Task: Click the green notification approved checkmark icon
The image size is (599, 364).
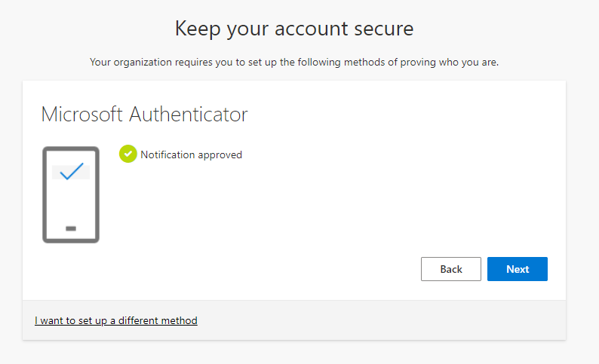Action: pyautogui.click(x=127, y=154)
